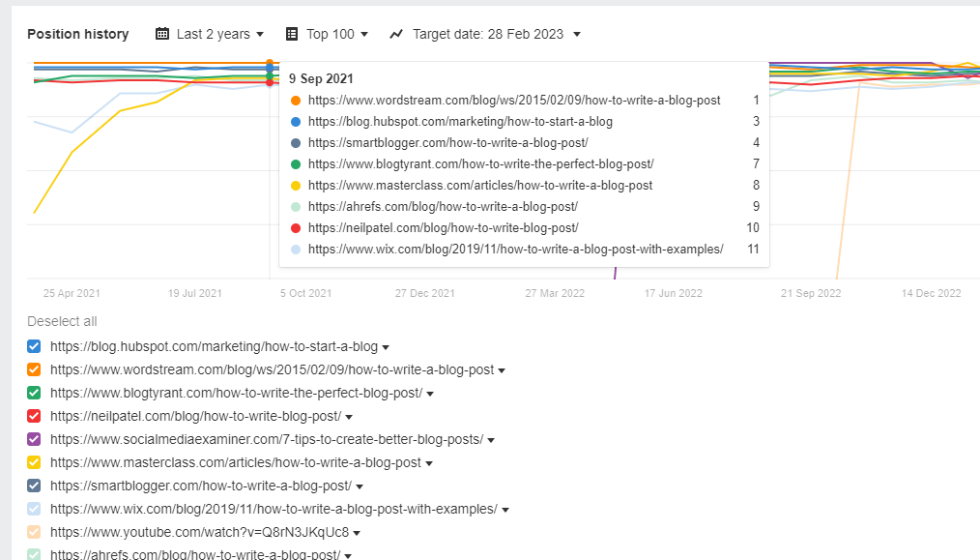Click the blue dot for blog.hubspot.com entry
The height and width of the screenshot is (560, 980).
[295, 121]
